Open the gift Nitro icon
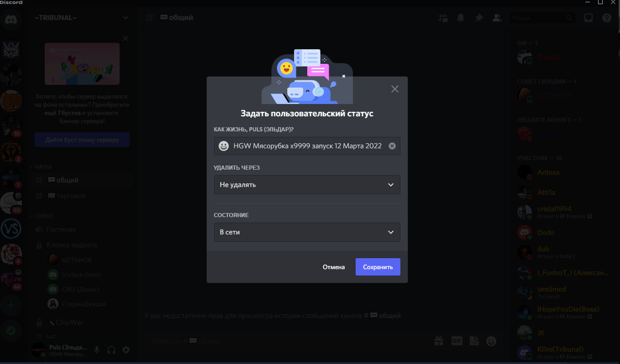Image resolution: width=620 pixels, height=364 pixels. [x=439, y=341]
